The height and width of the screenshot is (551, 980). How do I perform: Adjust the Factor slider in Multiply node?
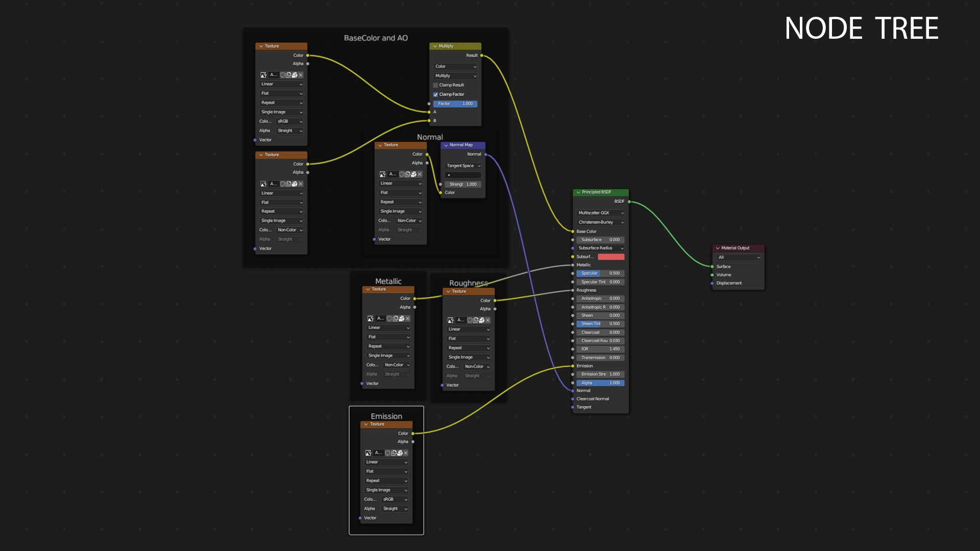455,104
